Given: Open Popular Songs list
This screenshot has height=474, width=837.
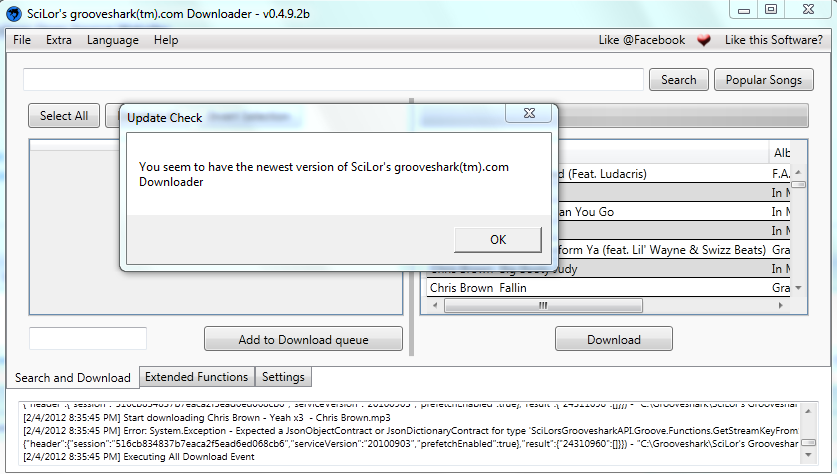Looking at the screenshot, I should 764,80.
